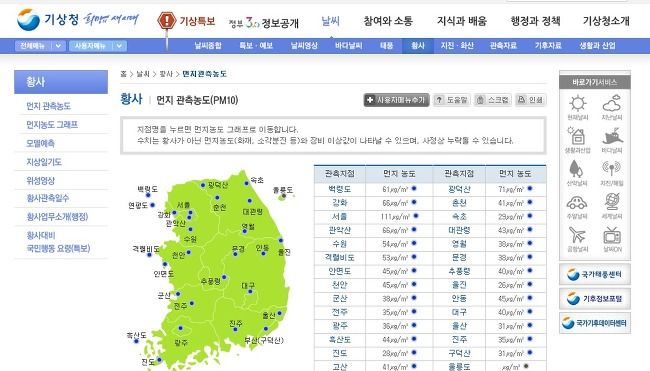
Task: Click the 스크랩 button
Action: (493, 100)
